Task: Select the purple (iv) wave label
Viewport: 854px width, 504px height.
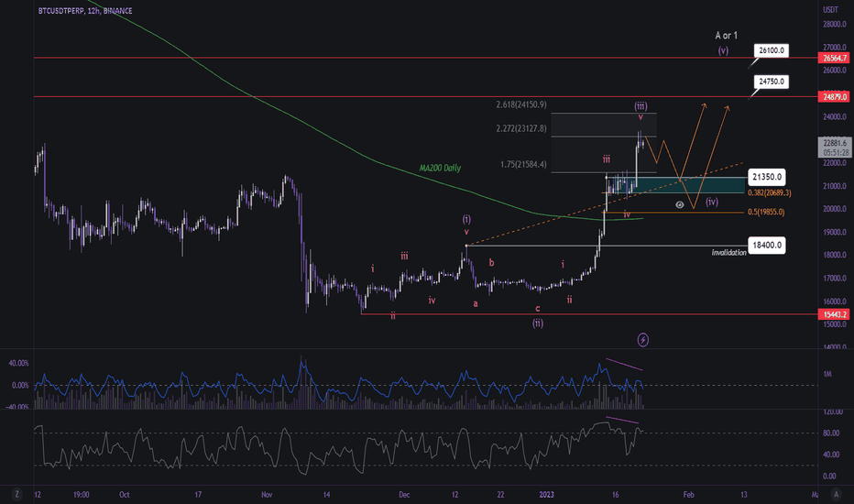Action: [712, 202]
